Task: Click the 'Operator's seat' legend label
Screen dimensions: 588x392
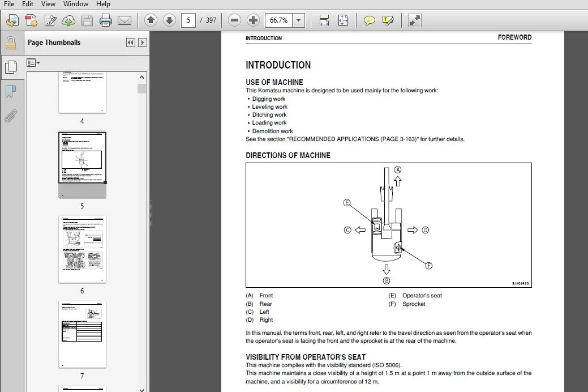Action: pos(422,296)
